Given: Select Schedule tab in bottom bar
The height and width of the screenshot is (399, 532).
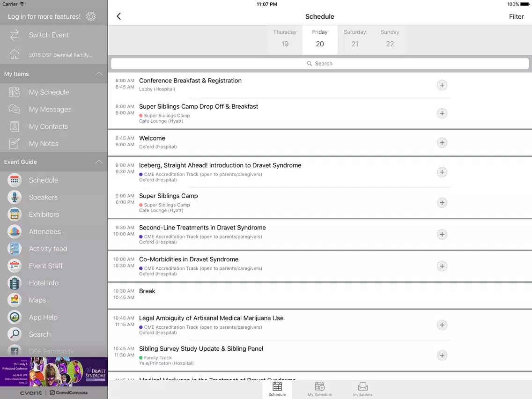Looking at the screenshot, I should point(277,389).
